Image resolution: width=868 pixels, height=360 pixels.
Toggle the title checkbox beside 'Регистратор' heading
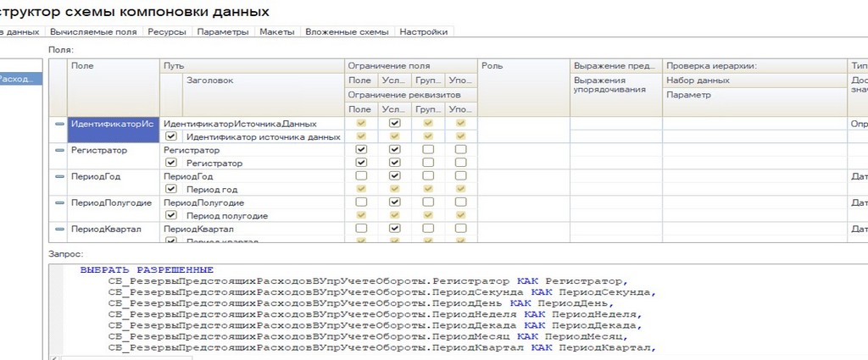171,163
